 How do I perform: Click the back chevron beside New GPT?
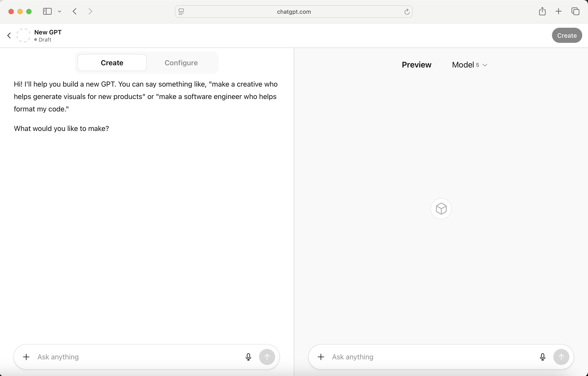click(x=9, y=36)
